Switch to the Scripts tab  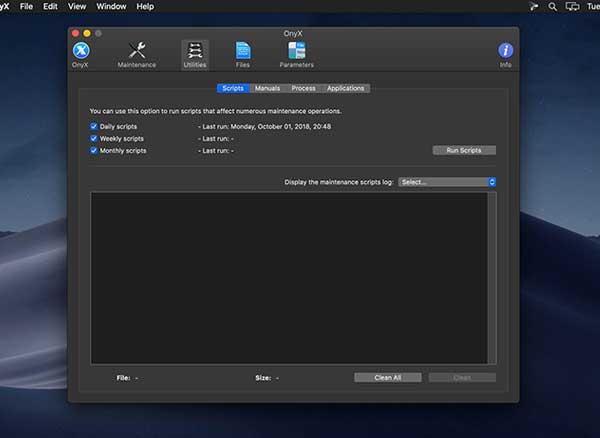click(233, 88)
